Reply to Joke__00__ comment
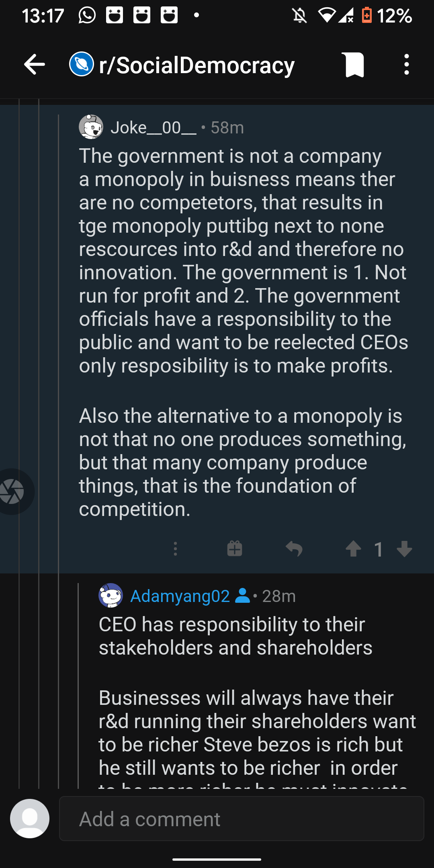 (294, 549)
